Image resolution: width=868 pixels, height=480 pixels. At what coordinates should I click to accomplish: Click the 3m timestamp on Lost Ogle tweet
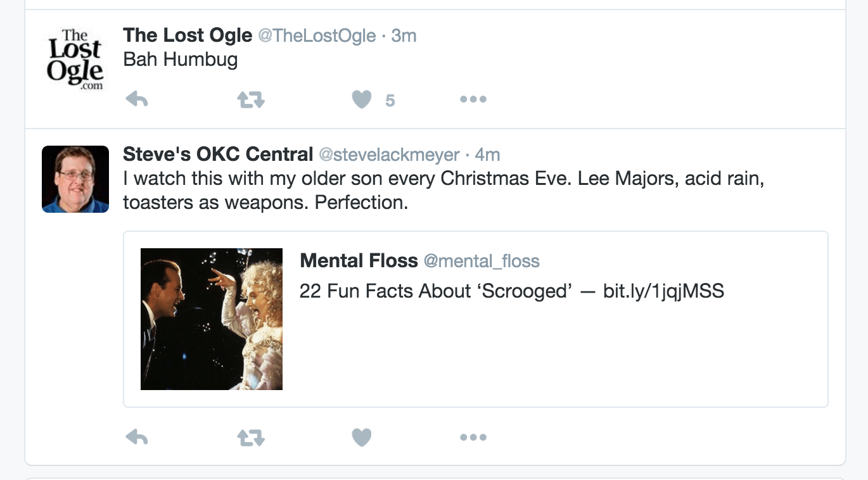pyautogui.click(x=404, y=36)
